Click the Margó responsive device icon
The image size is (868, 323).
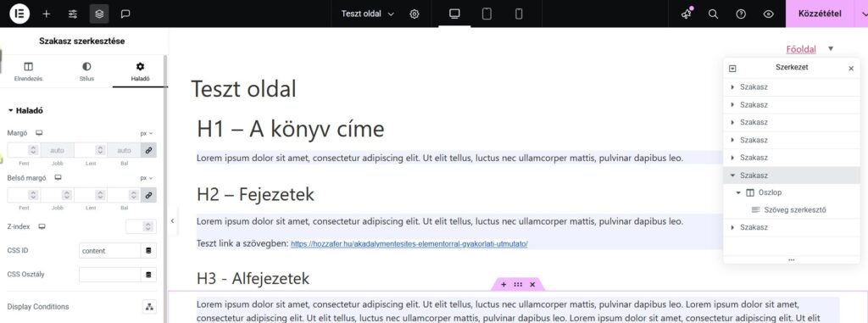click(x=39, y=133)
